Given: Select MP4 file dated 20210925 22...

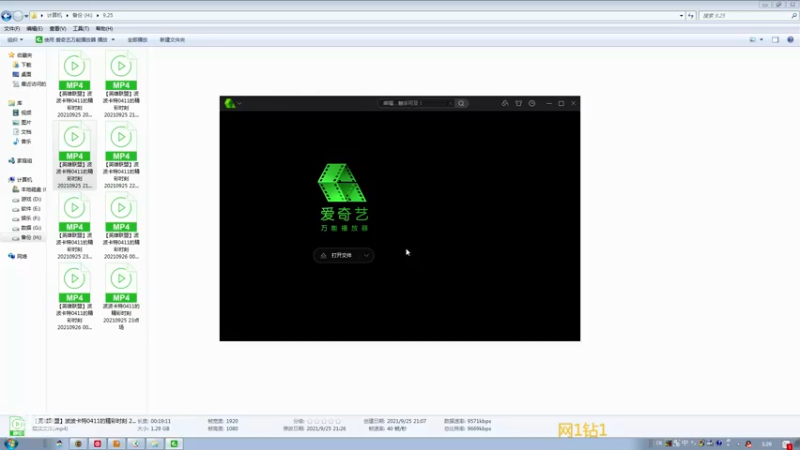Looking at the screenshot, I should coord(121,155).
